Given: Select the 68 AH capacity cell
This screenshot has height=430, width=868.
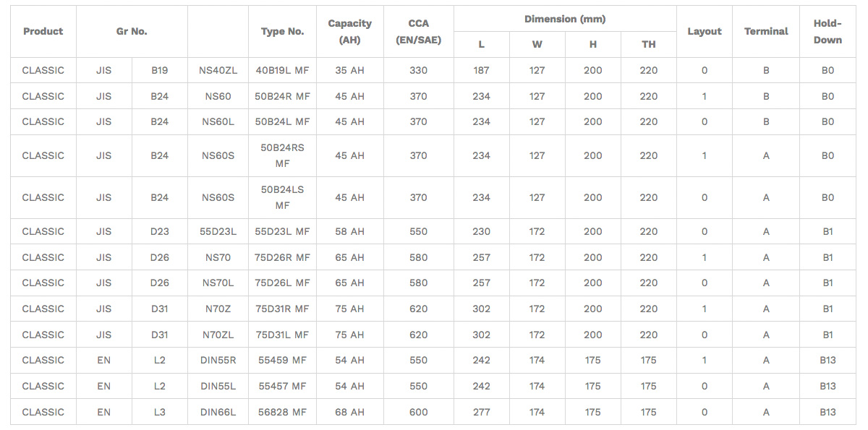Looking at the screenshot, I should 350,412.
